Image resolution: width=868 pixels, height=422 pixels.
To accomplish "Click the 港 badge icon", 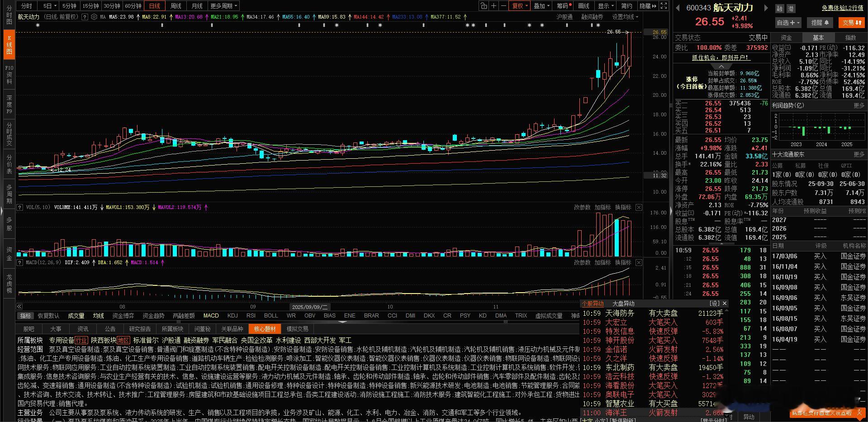I will coord(791,9).
